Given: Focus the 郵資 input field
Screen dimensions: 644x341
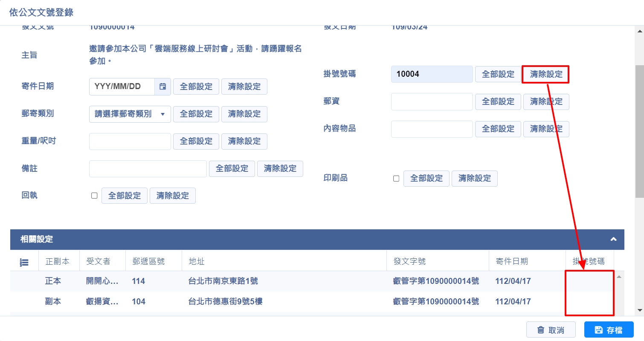Looking at the screenshot, I should click(x=432, y=101).
